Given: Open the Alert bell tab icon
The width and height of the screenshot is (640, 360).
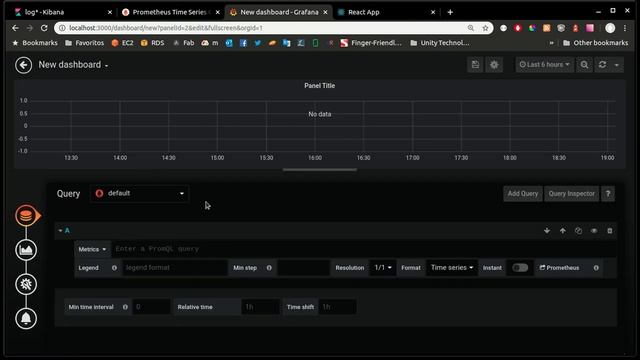Looking at the screenshot, I should [x=26, y=318].
